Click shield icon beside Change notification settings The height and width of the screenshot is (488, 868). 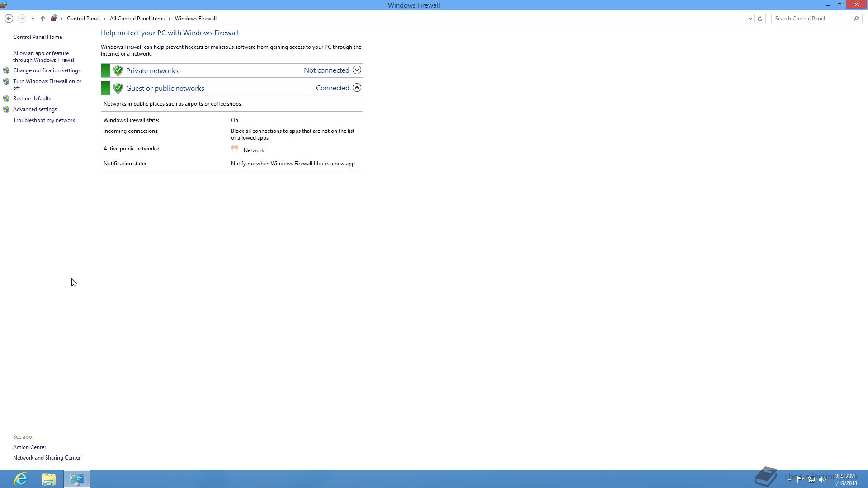click(6, 70)
